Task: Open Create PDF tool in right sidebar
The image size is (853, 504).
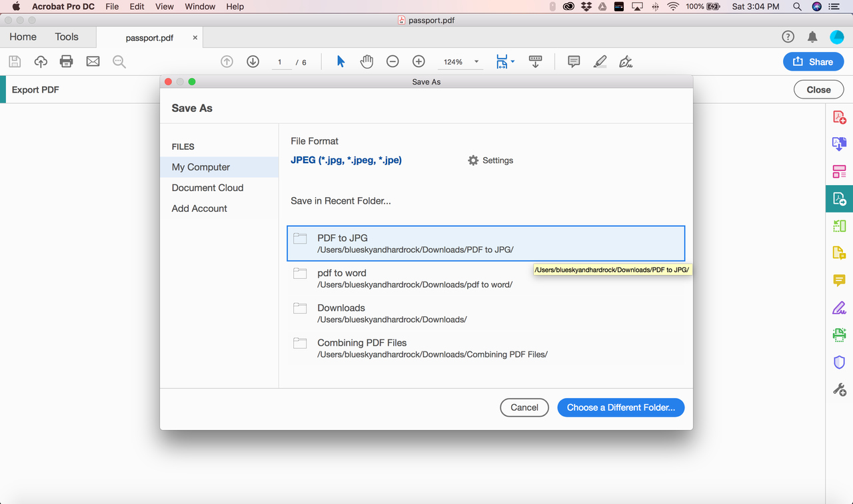Action: click(840, 117)
